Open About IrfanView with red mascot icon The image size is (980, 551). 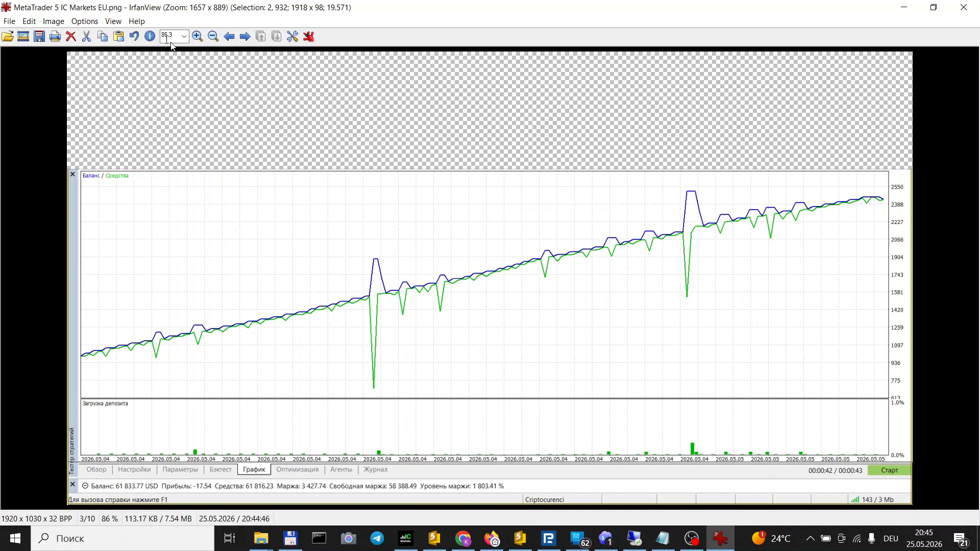point(309,36)
